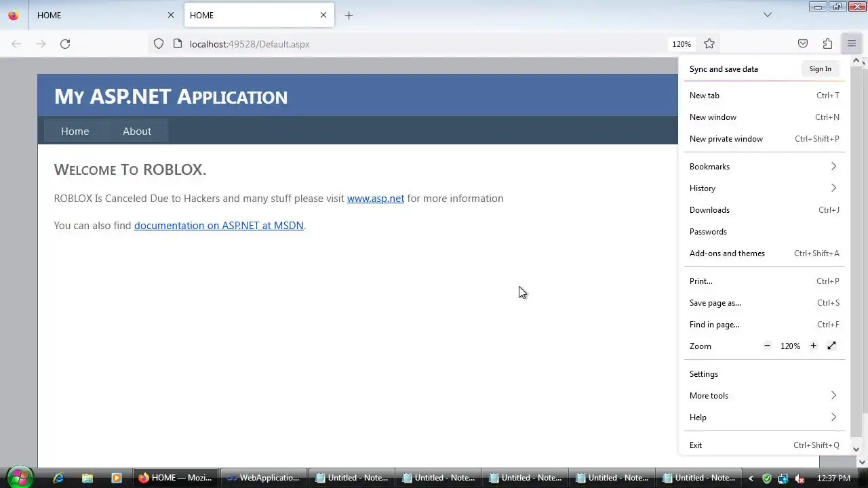Open the tracking protection shield panel

click(x=159, y=44)
